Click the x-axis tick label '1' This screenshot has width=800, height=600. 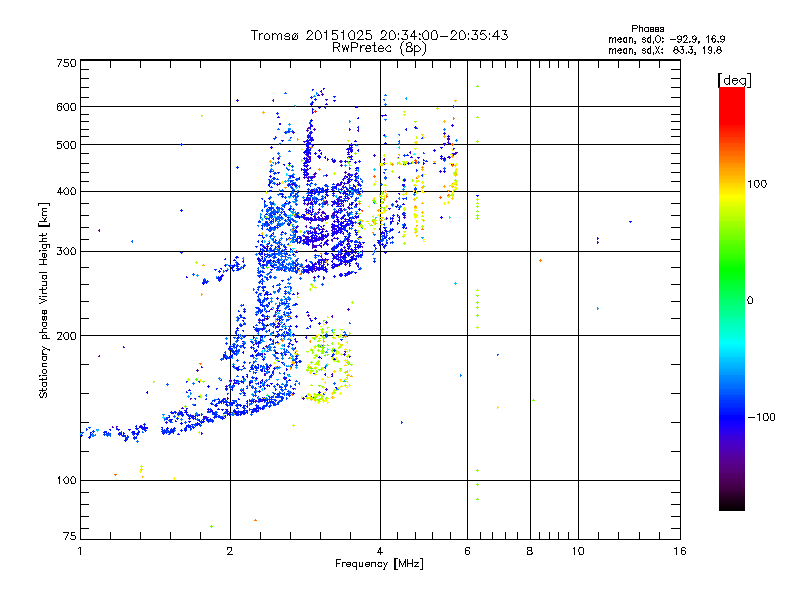(80, 551)
